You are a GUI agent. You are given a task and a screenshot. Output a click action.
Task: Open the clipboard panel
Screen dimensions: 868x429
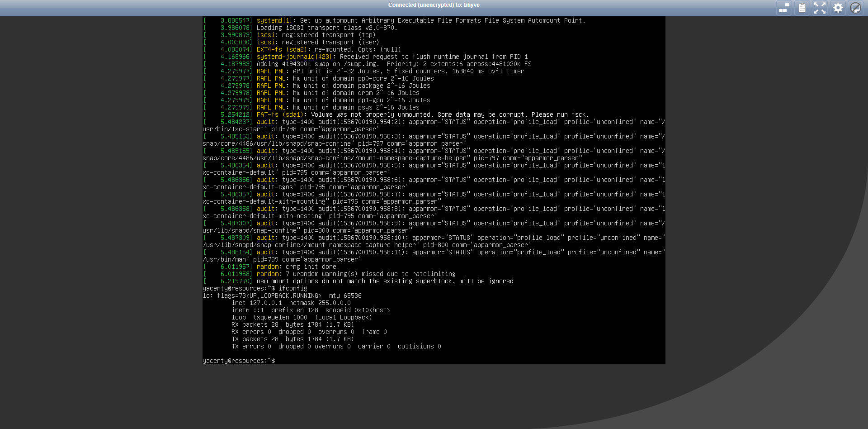pos(802,8)
